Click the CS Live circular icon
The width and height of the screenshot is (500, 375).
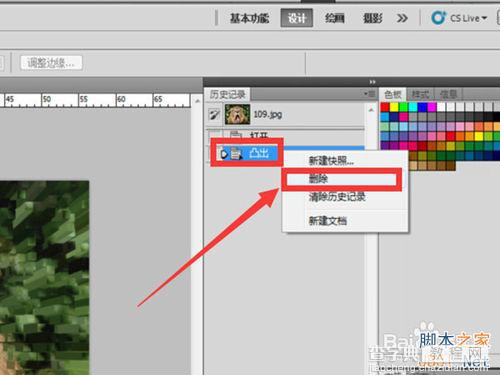pyautogui.click(x=438, y=18)
